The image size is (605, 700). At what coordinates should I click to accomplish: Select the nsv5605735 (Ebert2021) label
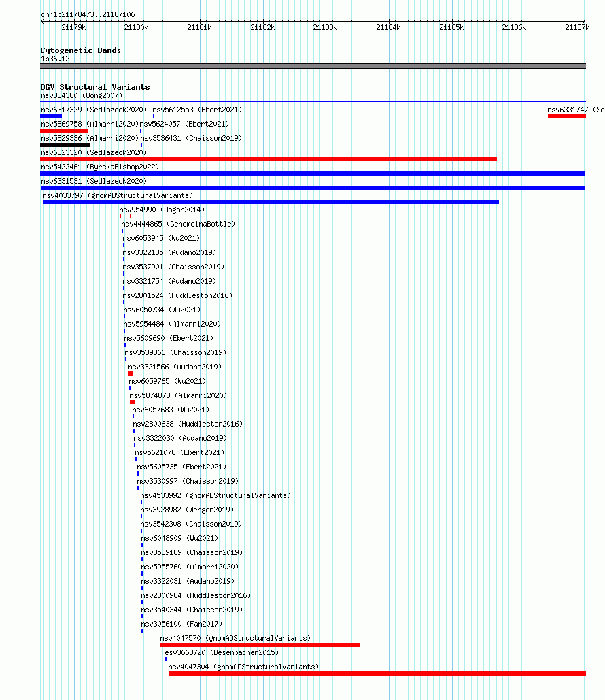[181, 467]
